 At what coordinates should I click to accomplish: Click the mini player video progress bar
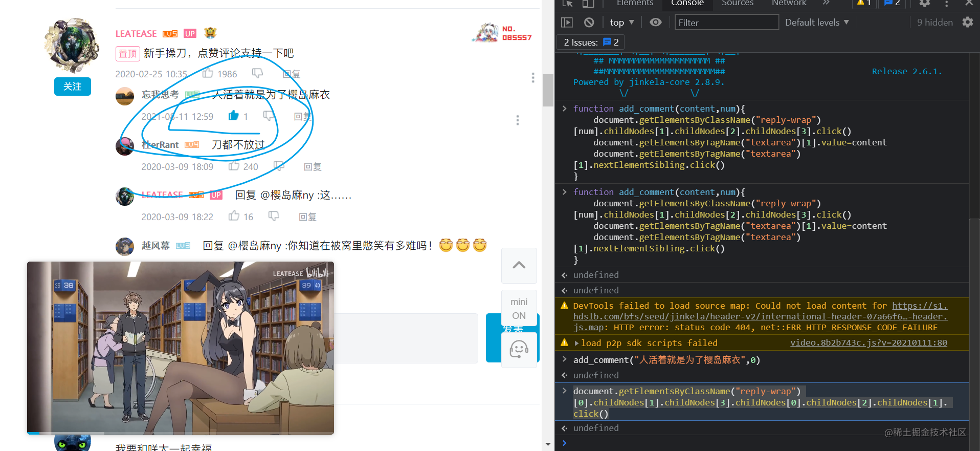[x=181, y=433]
